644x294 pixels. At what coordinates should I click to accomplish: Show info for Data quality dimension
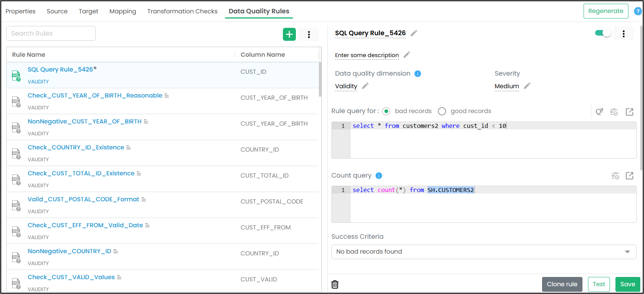417,74
